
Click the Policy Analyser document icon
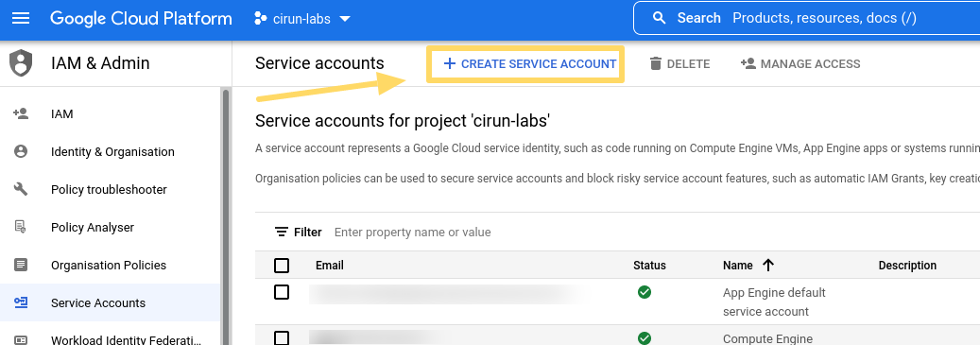tap(21, 227)
